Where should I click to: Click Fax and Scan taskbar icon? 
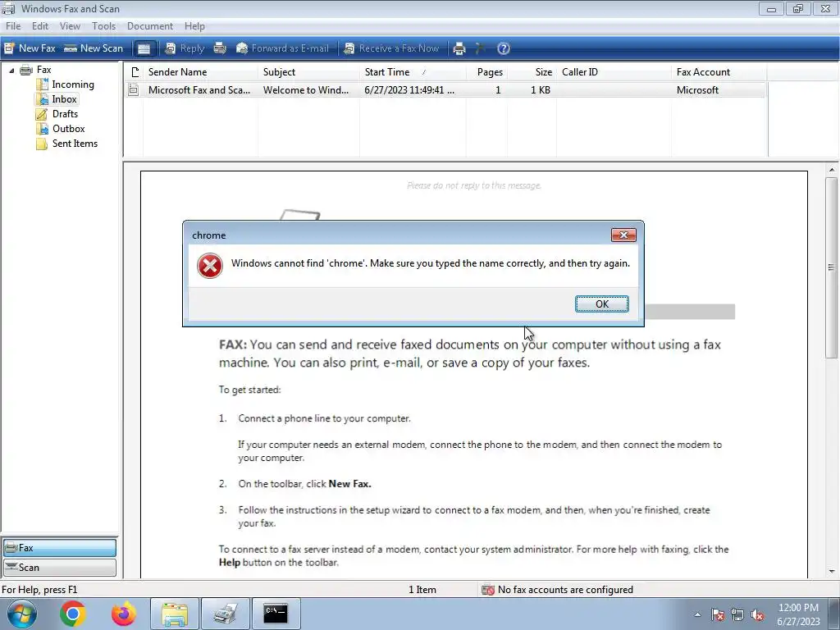[x=226, y=614]
